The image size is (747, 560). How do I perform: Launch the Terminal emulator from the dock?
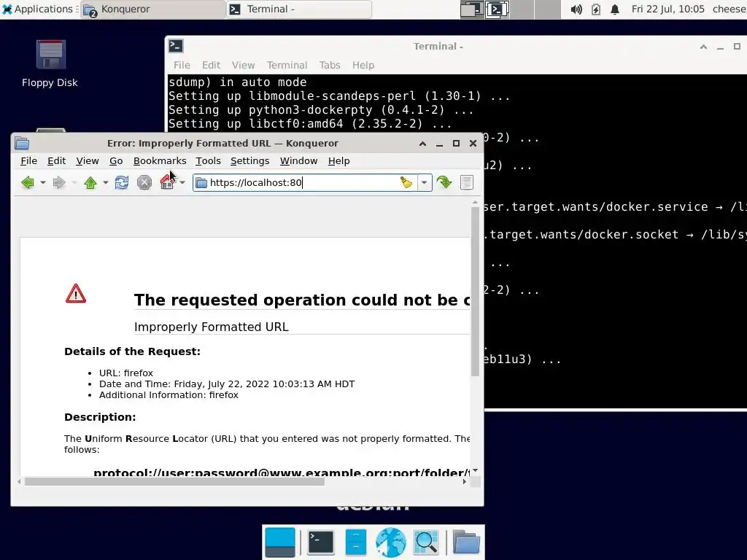click(x=321, y=542)
